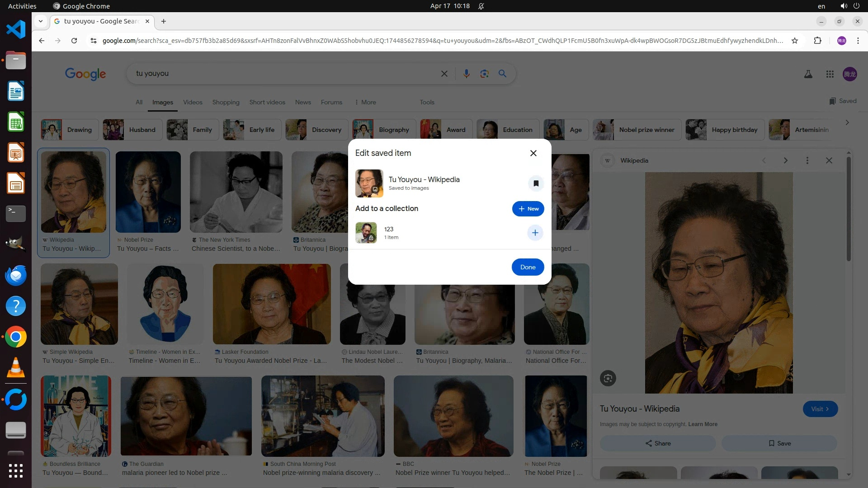Click the voice search microphone icon

(466, 74)
